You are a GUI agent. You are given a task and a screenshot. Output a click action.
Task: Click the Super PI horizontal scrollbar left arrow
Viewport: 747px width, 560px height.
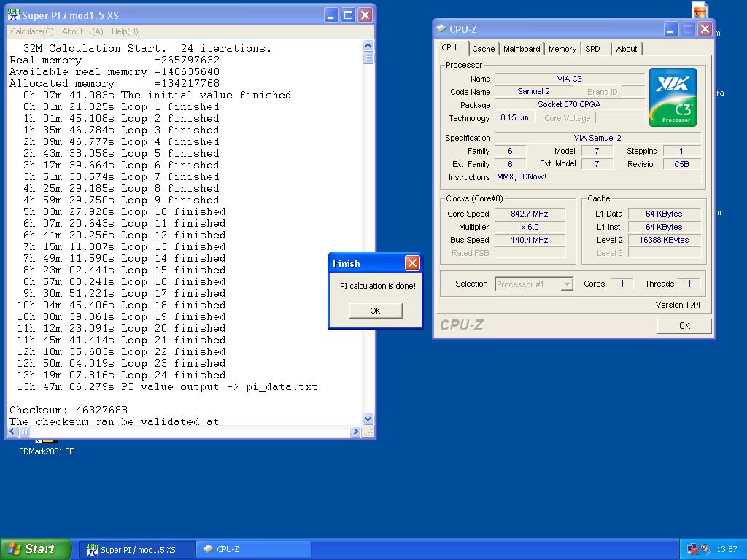click(12, 432)
